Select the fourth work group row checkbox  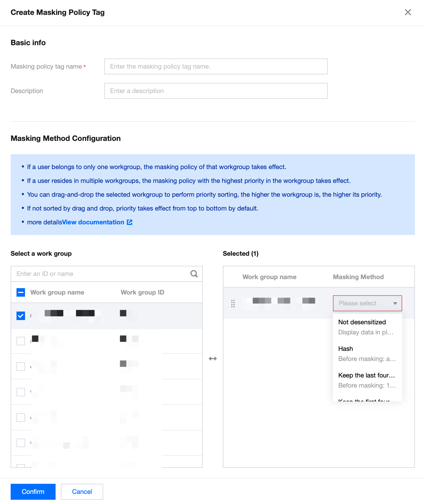[21, 392]
